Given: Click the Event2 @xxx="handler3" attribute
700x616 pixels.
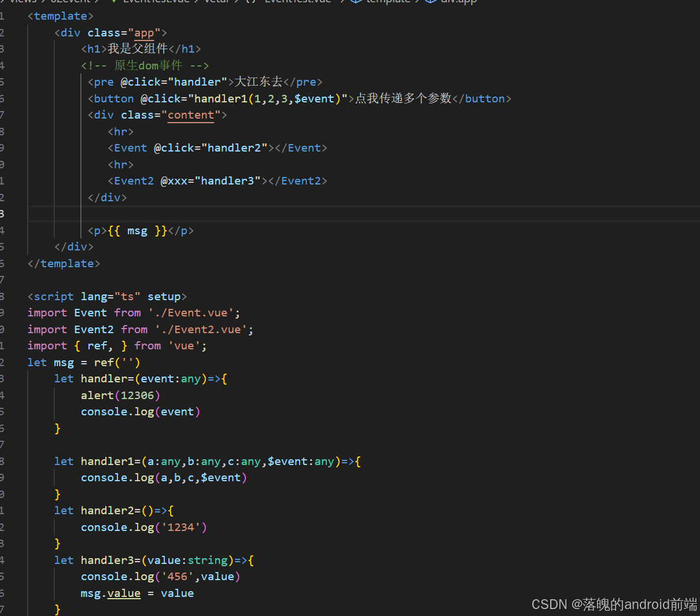Looking at the screenshot, I should pos(211,181).
